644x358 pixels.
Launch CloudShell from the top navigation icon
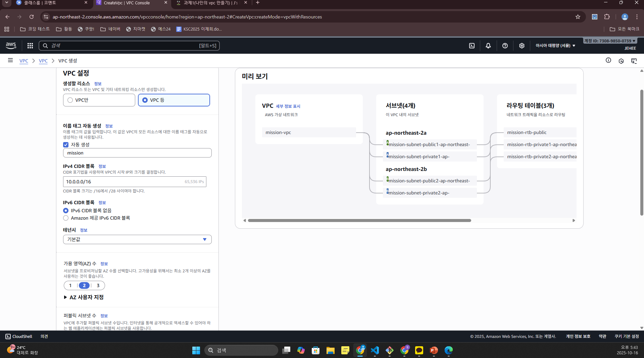coord(472,46)
